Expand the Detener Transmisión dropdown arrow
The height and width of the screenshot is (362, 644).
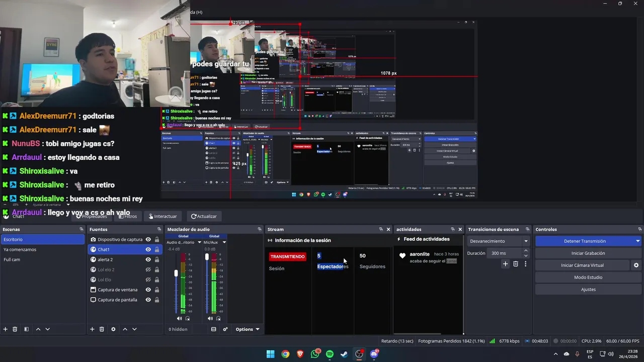(x=637, y=241)
